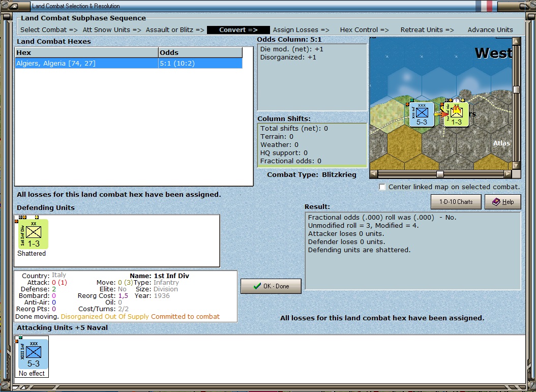This screenshot has height=392, width=536.
Task: Click the HQ support: 0 line
Action: point(284,153)
